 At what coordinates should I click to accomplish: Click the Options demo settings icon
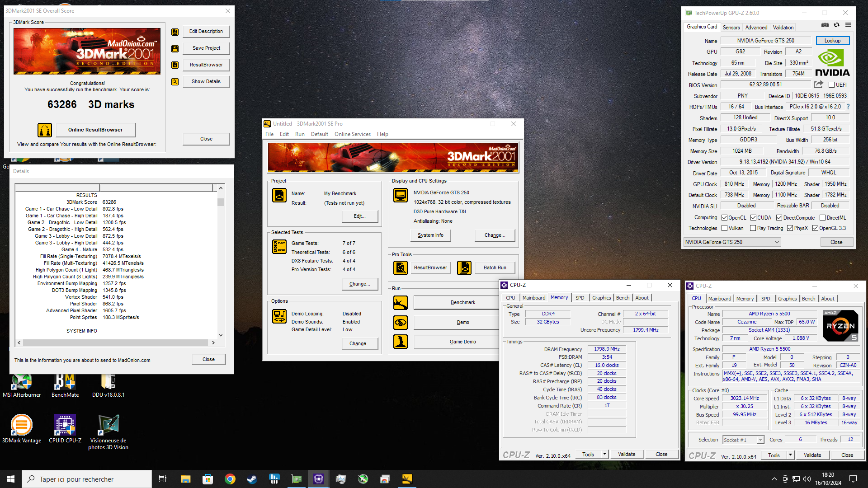tap(279, 316)
